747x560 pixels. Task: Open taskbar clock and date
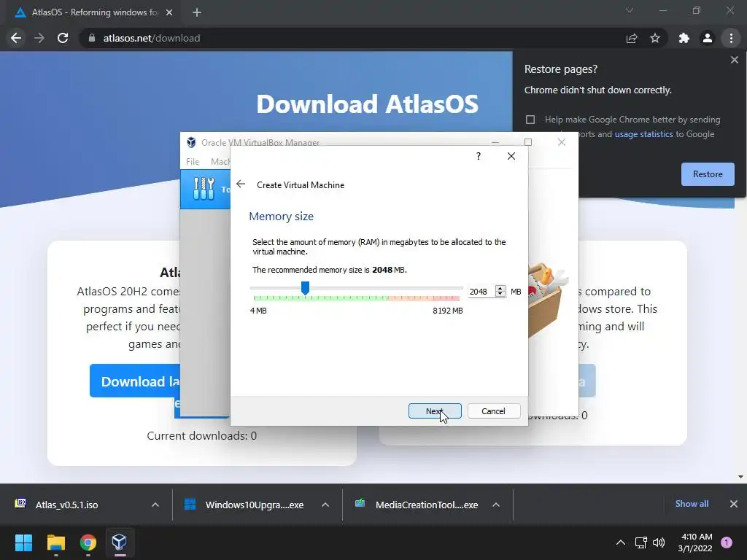695,542
